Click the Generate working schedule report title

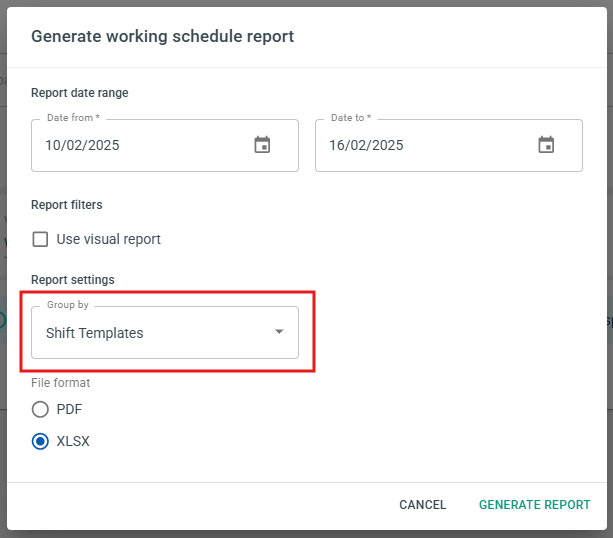pyautogui.click(x=162, y=36)
